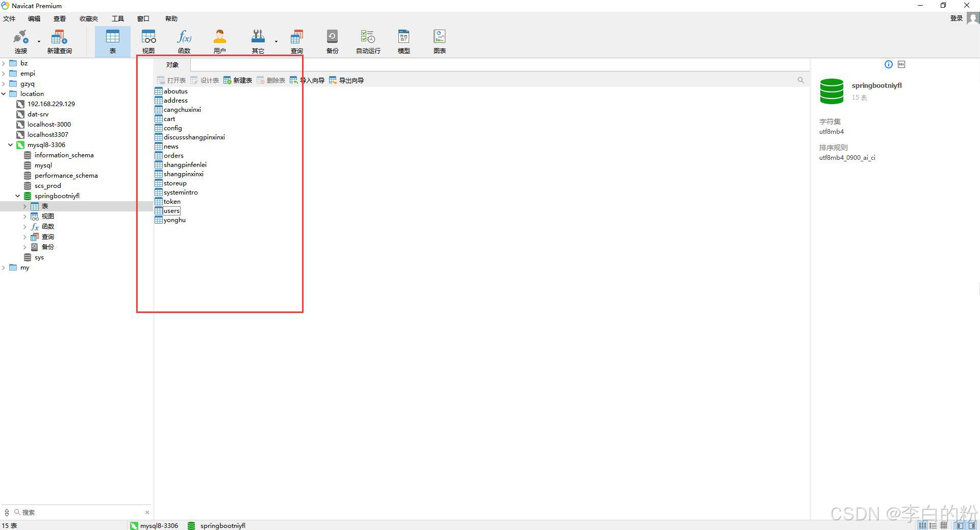Screen dimensions: 980x530
Task: Open the 文件 menu
Action: [9, 18]
